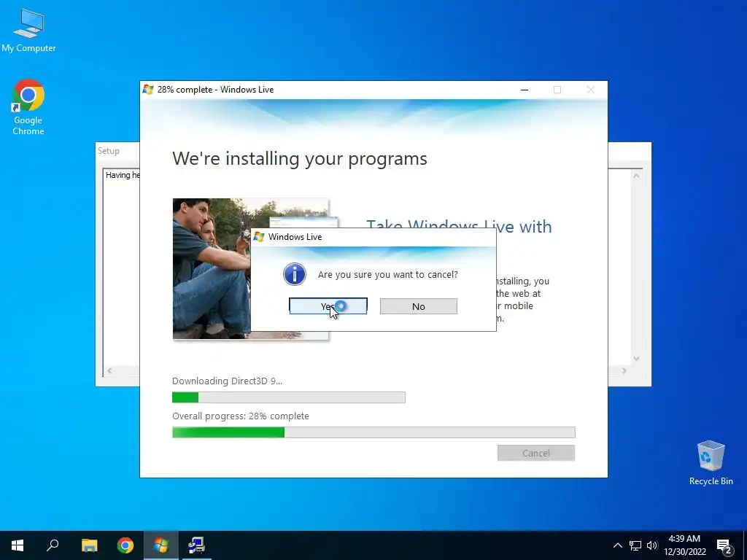Click the Downloading Direct3D progress bar
The height and width of the screenshot is (560, 747).
pos(289,397)
